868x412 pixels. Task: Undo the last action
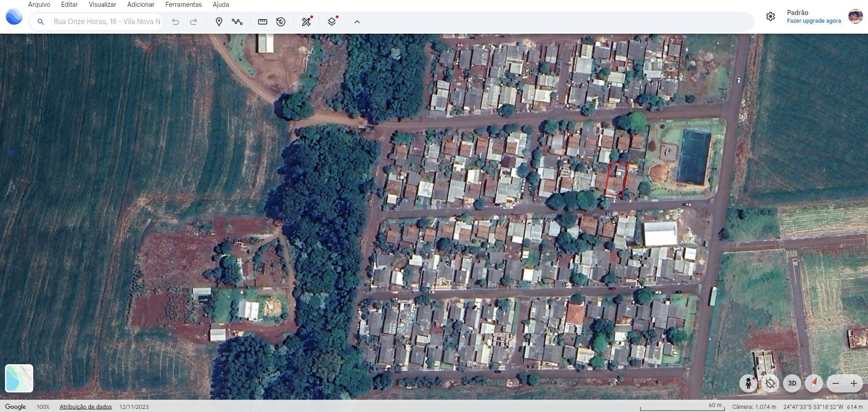coord(175,21)
